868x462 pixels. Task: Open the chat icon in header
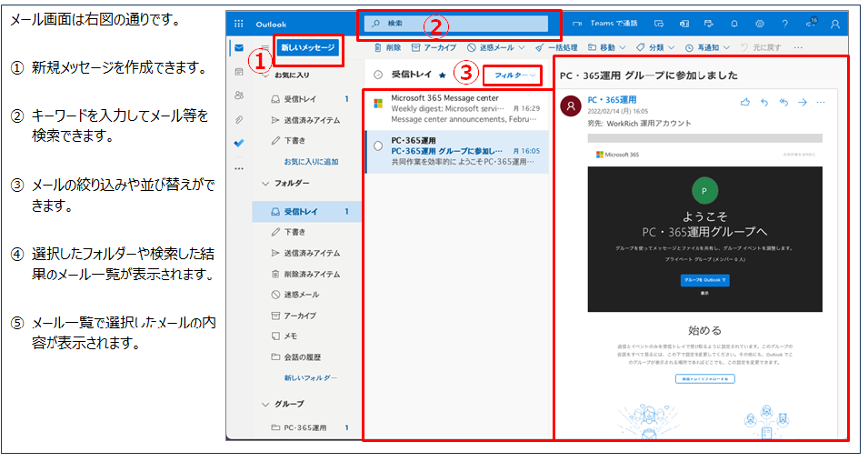658,24
